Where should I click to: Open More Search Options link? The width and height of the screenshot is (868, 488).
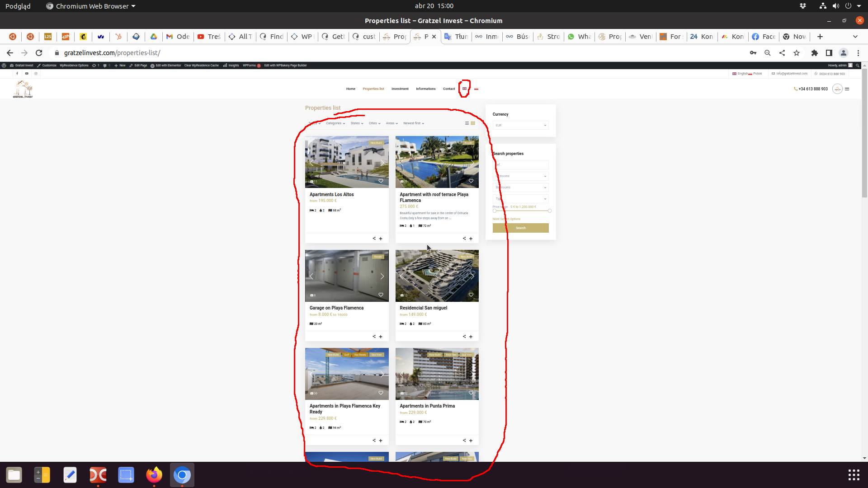tap(506, 219)
